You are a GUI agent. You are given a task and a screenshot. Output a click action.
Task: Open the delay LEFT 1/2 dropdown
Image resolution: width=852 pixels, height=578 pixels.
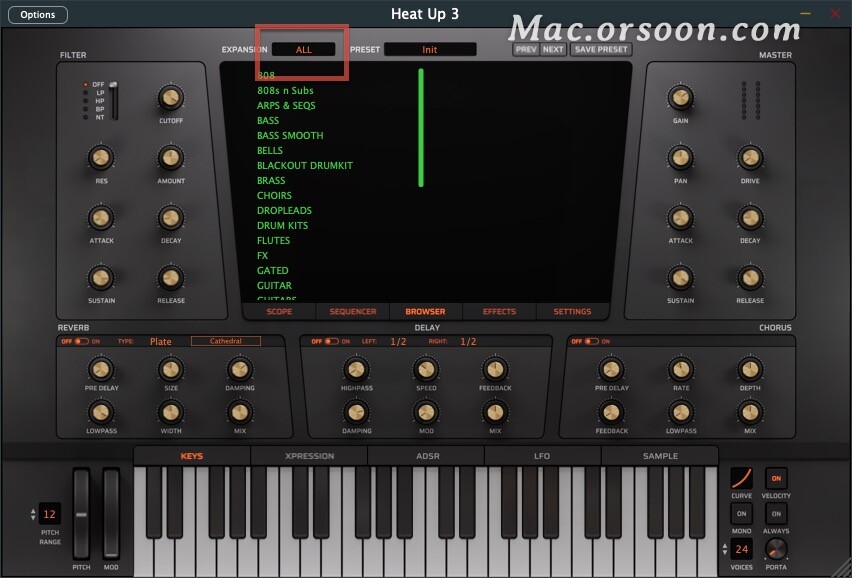click(398, 342)
